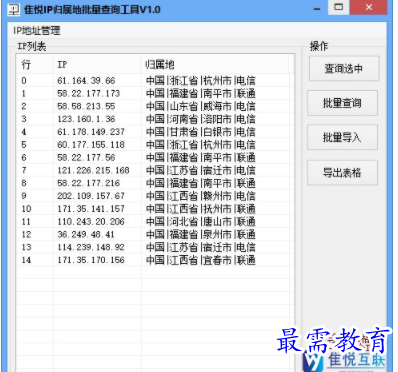
Task: Select IP cell 58.58.213.55
Action: (x=86, y=106)
